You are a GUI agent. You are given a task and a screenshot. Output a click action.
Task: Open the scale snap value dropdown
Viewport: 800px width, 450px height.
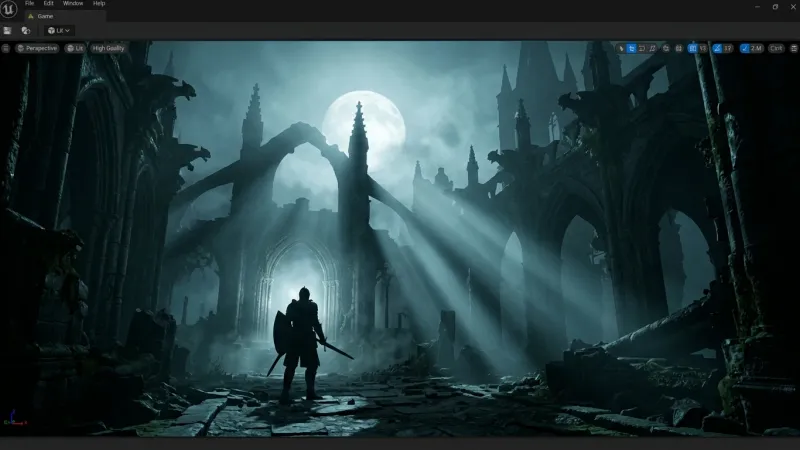point(757,48)
